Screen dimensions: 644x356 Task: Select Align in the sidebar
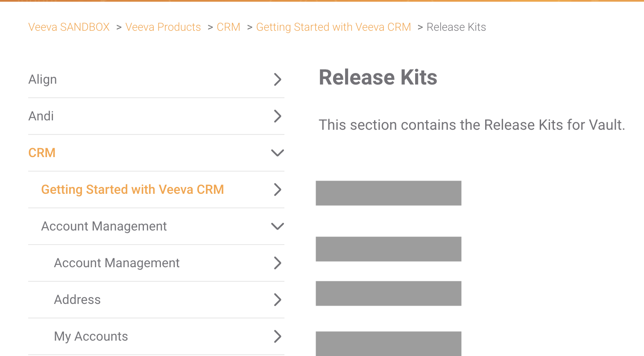click(43, 79)
